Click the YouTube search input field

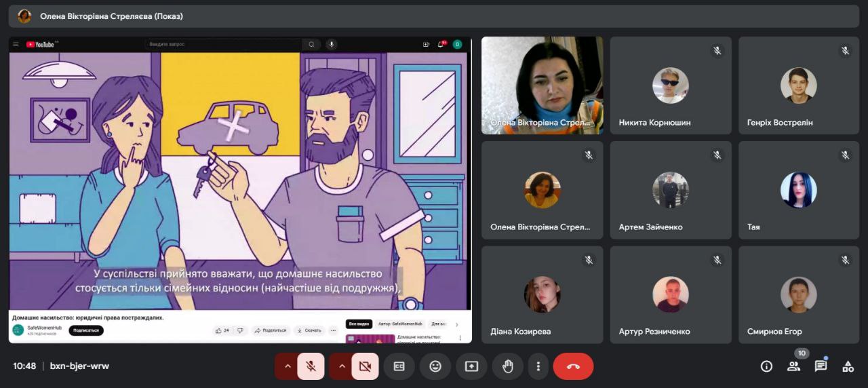click(222, 44)
